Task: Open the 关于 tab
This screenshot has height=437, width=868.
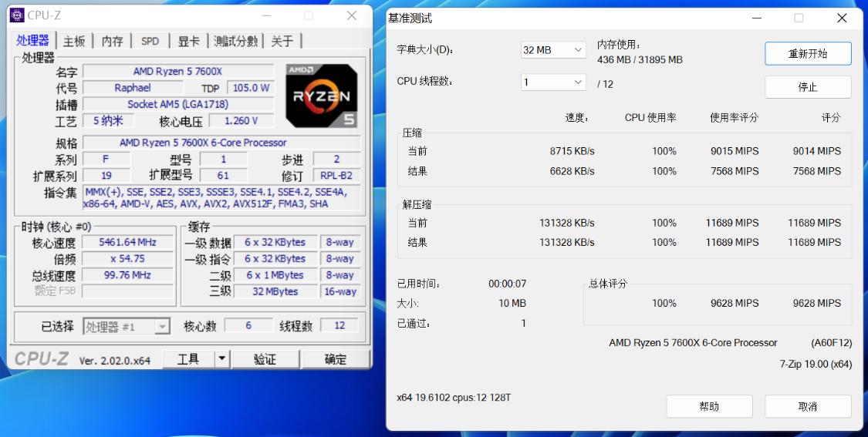Action: tap(282, 41)
